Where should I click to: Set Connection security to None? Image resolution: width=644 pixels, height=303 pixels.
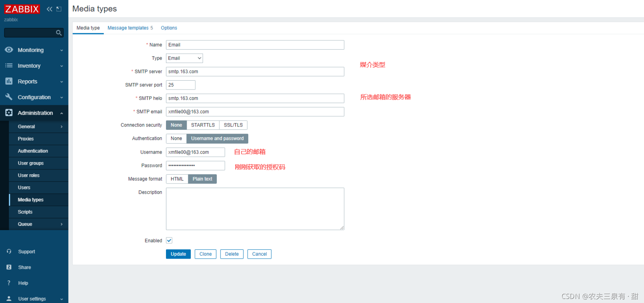176,125
